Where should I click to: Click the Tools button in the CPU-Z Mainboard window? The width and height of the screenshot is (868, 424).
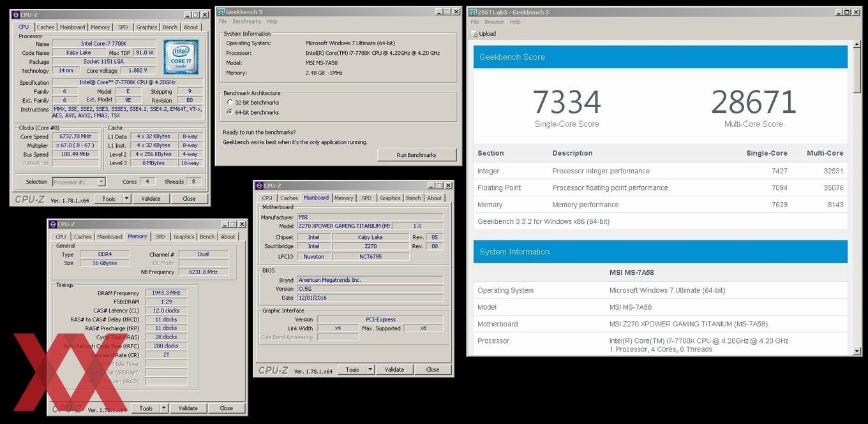(352, 369)
